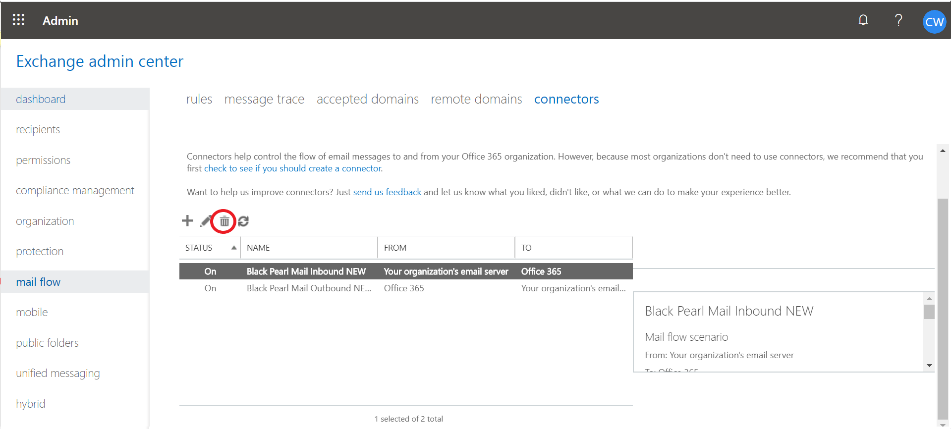
Task: Click the details pane scrollbar thumb
Action: pos(929,311)
